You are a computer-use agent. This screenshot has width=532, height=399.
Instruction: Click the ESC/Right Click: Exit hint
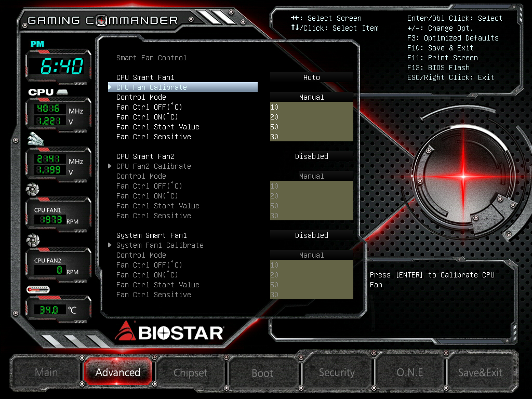tap(450, 77)
